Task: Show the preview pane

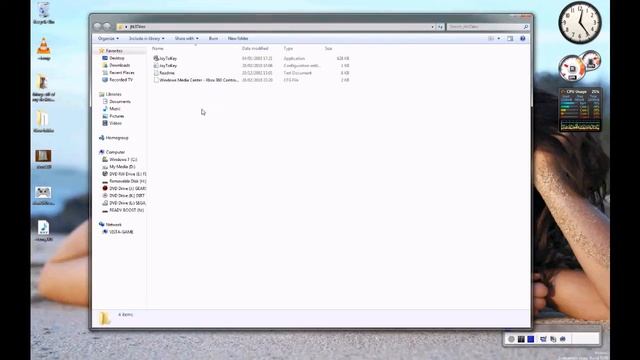Action: [x=510, y=38]
